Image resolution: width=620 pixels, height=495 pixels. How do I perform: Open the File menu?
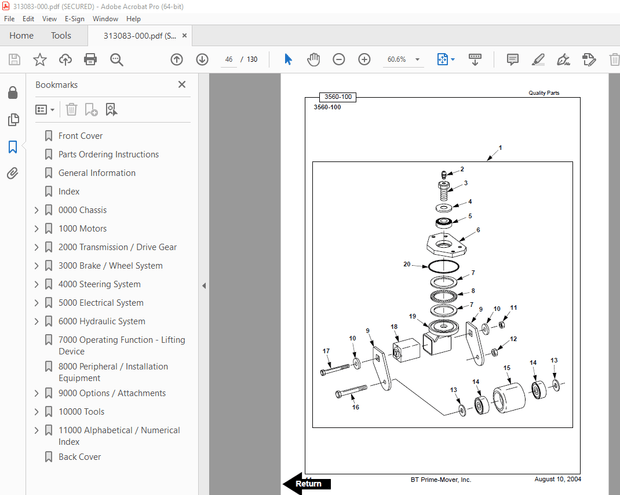click(9, 19)
